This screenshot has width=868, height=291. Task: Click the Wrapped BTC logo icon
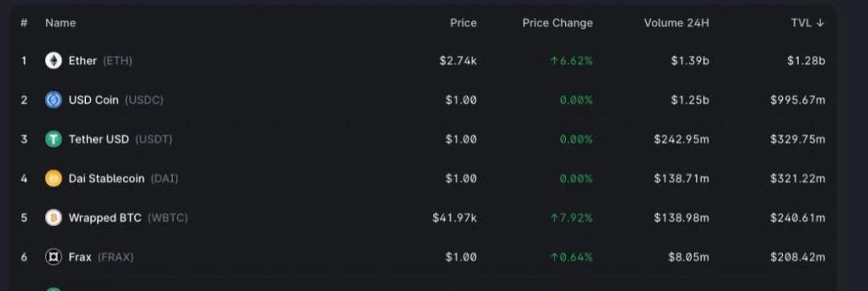coord(53,218)
